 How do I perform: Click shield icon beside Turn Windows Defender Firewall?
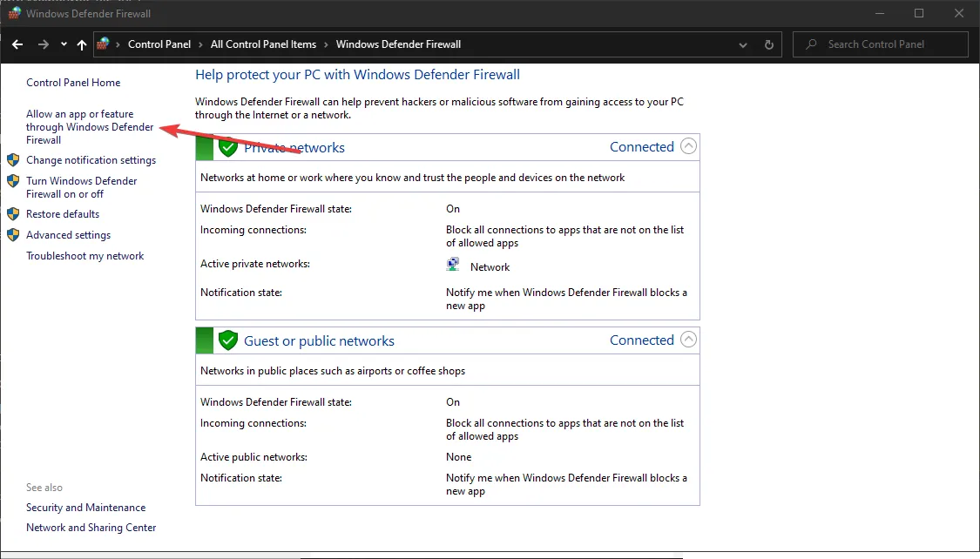click(x=13, y=181)
